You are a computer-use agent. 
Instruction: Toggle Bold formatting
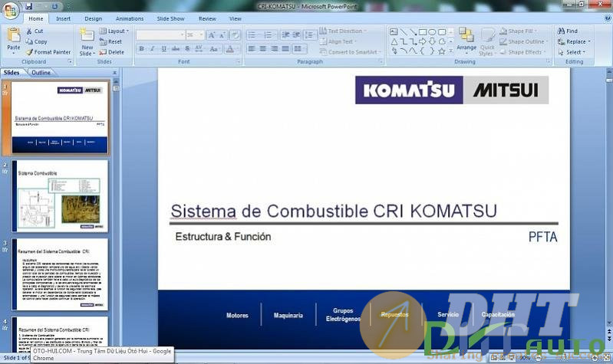pyautogui.click(x=141, y=49)
